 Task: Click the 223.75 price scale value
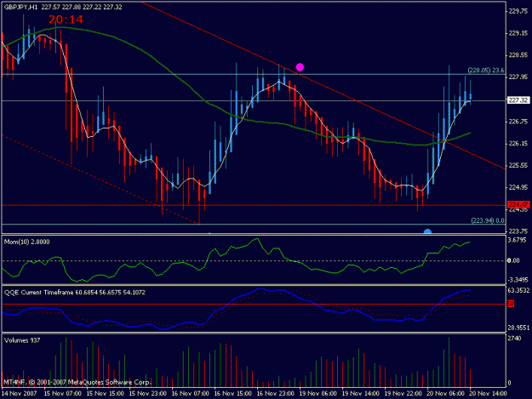coord(518,231)
